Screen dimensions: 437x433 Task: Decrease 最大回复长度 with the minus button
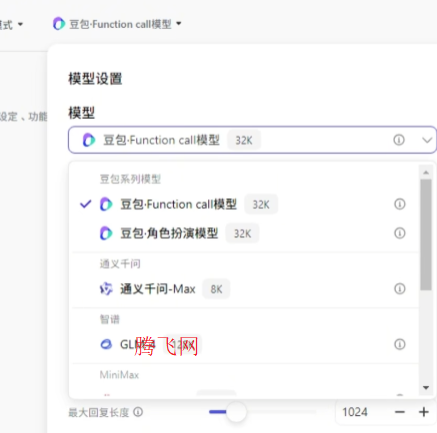(x=400, y=412)
